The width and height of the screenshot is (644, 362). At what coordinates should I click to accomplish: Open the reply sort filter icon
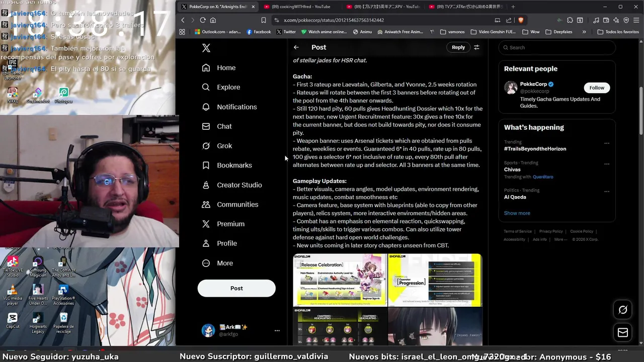click(x=476, y=47)
